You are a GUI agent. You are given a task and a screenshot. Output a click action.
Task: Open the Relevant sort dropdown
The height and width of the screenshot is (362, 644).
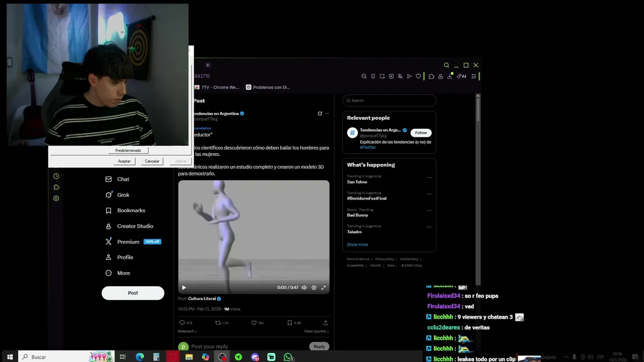point(187,331)
